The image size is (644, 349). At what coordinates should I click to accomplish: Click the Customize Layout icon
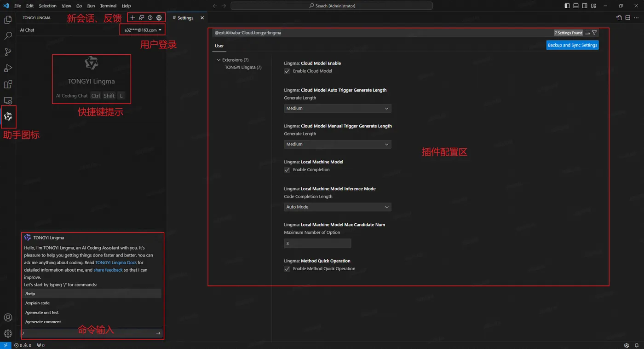pos(593,6)
